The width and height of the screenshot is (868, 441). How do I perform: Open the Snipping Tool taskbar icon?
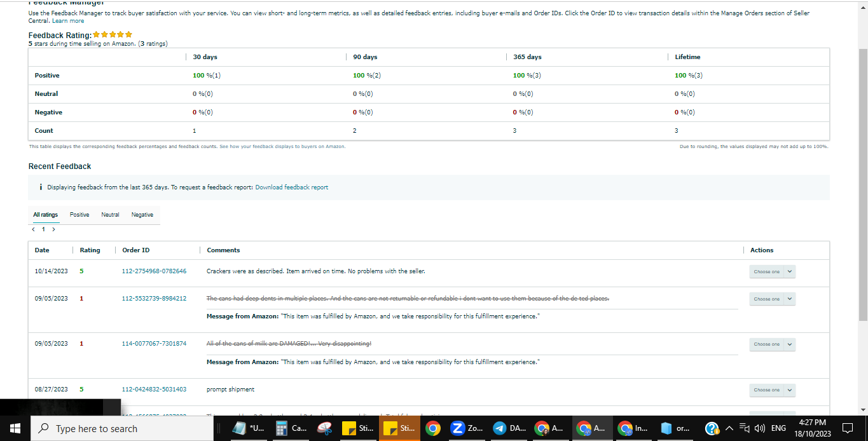[325, 428]
